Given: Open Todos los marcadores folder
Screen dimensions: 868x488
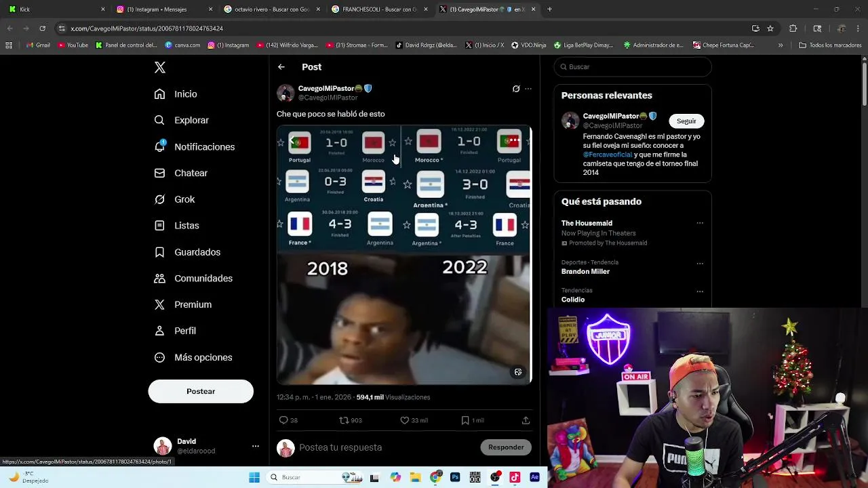Looking at the screenshot, I should [x=830, y=45].
